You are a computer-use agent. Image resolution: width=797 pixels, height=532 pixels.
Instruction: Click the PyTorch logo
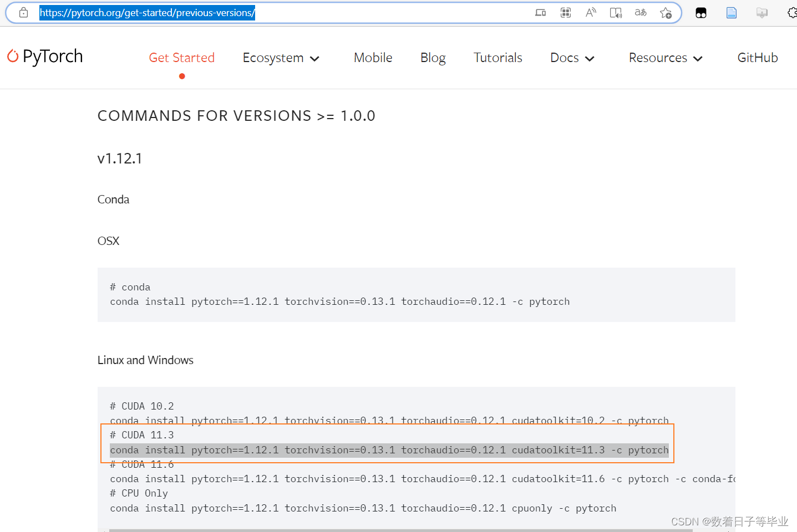click(x=45, y=57)
